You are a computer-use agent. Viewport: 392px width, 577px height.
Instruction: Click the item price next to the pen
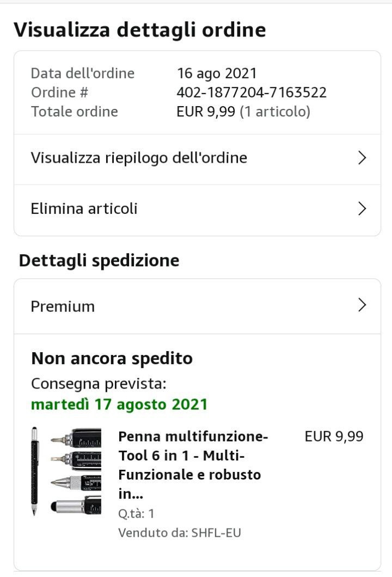coord(334,437)
